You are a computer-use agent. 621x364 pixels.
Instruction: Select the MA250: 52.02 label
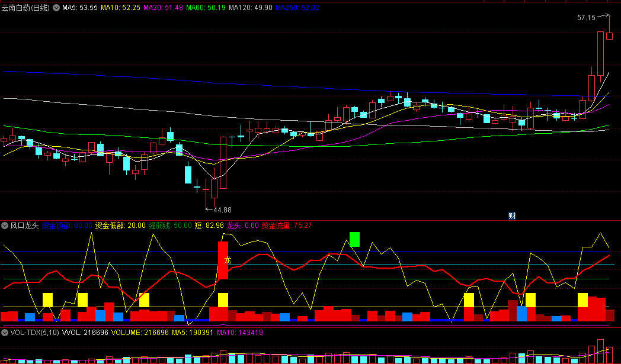(x=297, y=8)
